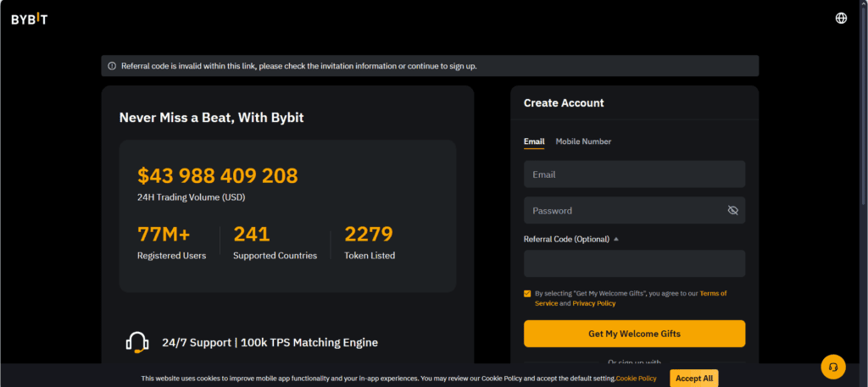Click the Get My Welcome Gifts button
868x387 pixels.
pos(634,334)
